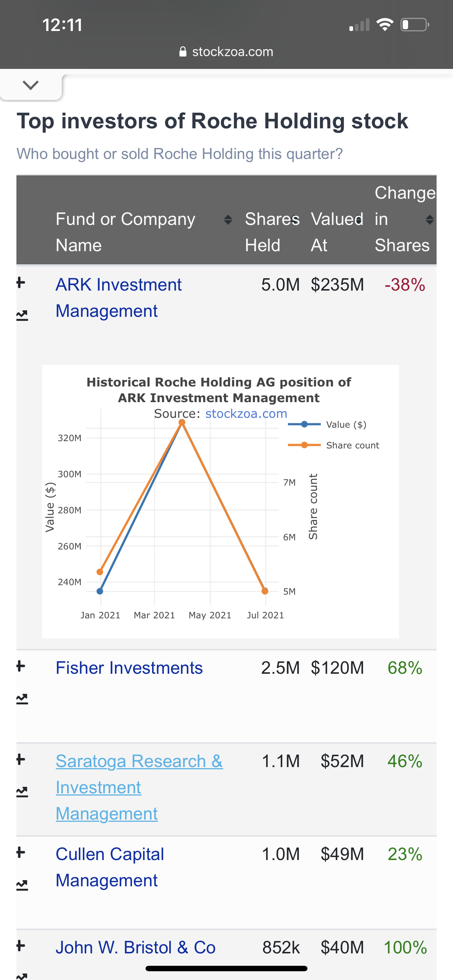
Task: Click the 46% change for Saratoga Research
Action: tap(405, 761)
